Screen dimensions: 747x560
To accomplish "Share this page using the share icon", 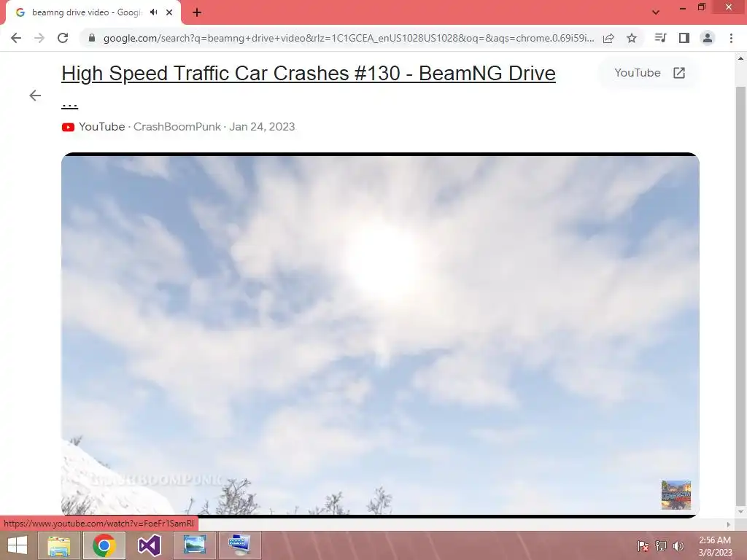I will (x=608, y=38).
